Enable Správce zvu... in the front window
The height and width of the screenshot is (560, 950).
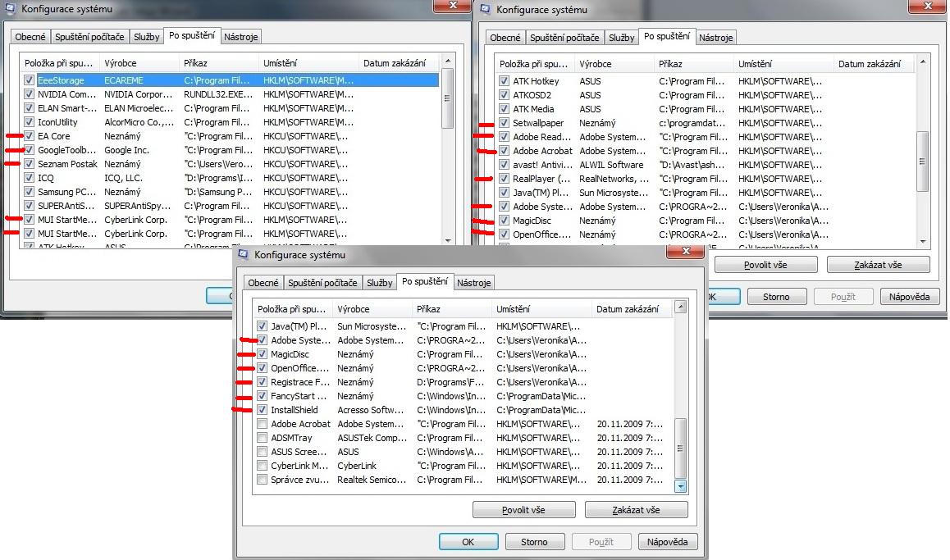click(262, 479)
